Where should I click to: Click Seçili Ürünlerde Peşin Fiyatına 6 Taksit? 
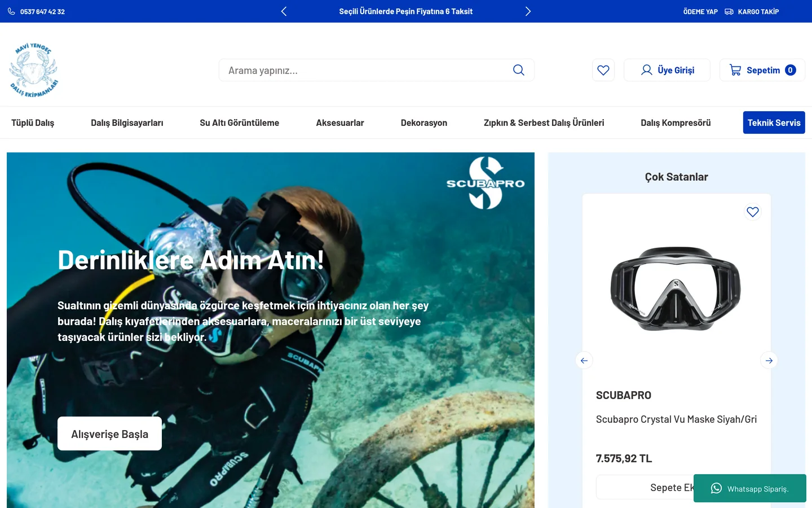tap(406, 11)
